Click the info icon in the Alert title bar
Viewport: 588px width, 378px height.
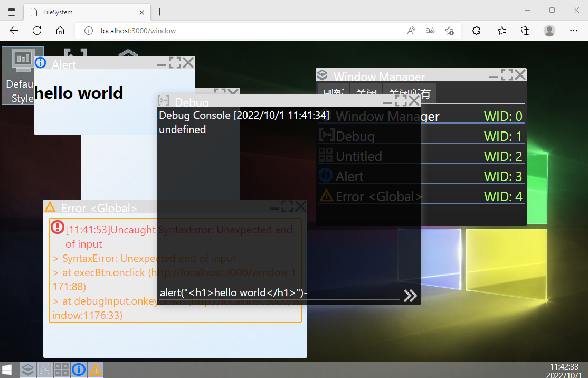point(41,63)
